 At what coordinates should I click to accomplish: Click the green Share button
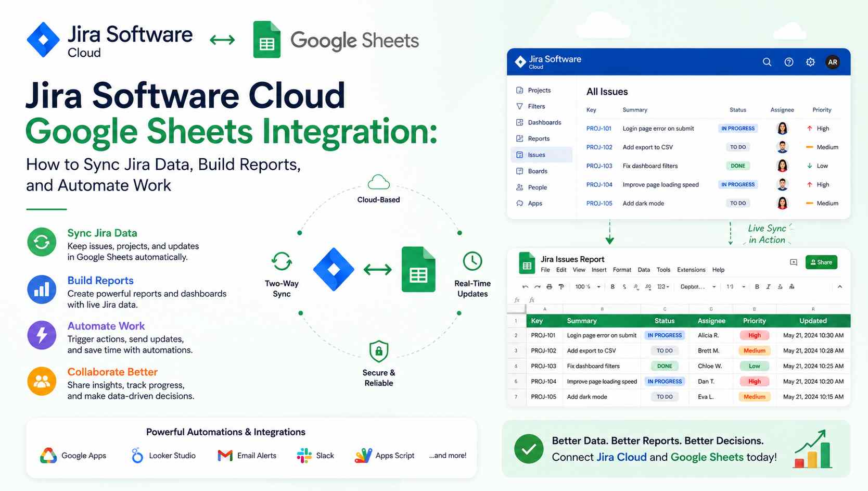pos(821,262)
